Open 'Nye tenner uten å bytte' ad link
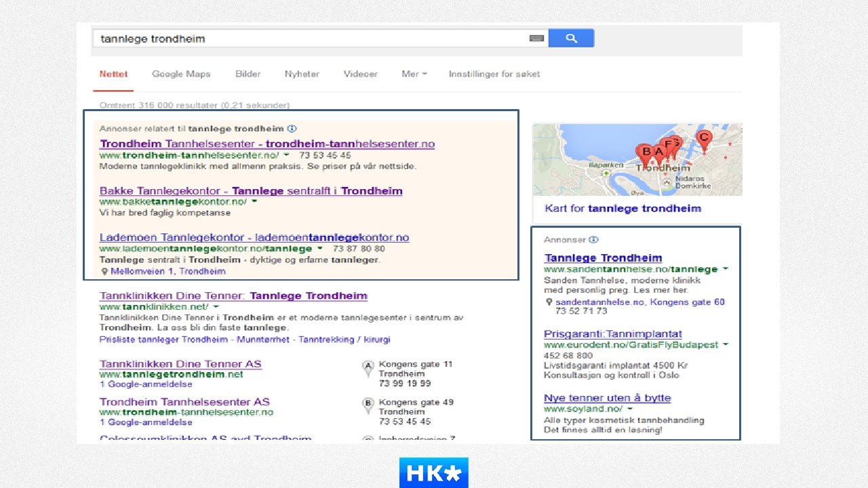 pyautogui.click(x=608, y=398)
